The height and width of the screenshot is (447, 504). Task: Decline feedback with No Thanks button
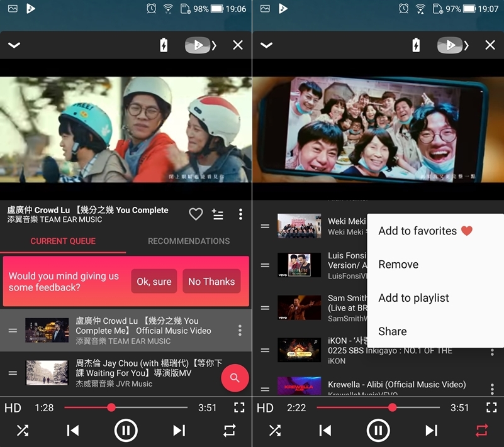tap(211, 281)
